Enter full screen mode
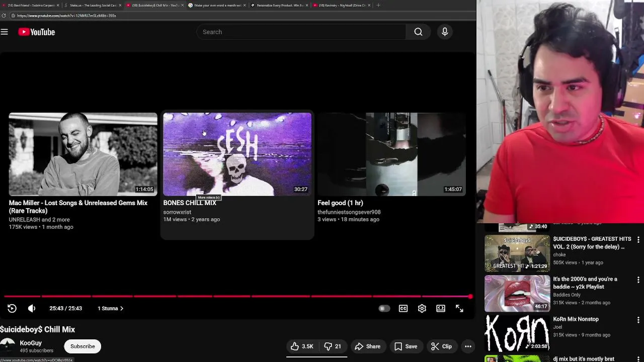The height and width of the screenshot is (362, 644). tap(459, 308)
